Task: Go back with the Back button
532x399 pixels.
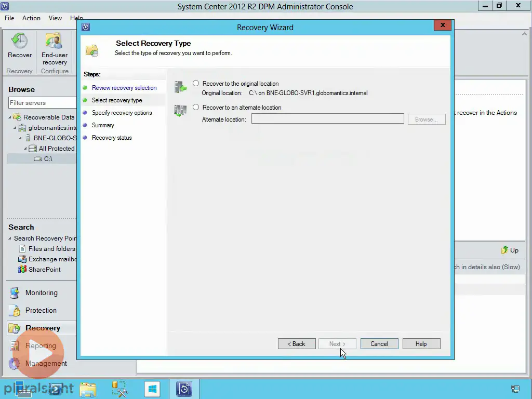Action: tap(297, 344)
